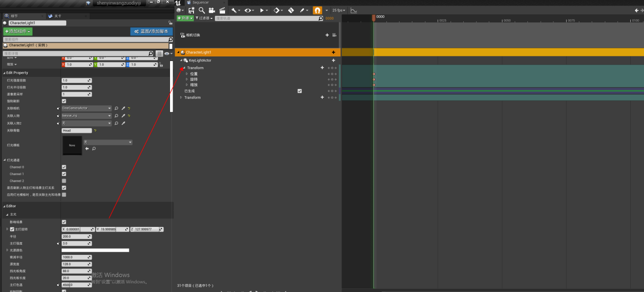Viewport: 644px width, 292px height.
Task: Toggle the 已生成 checkbox in Sequencer track
Action: (299, 91)
